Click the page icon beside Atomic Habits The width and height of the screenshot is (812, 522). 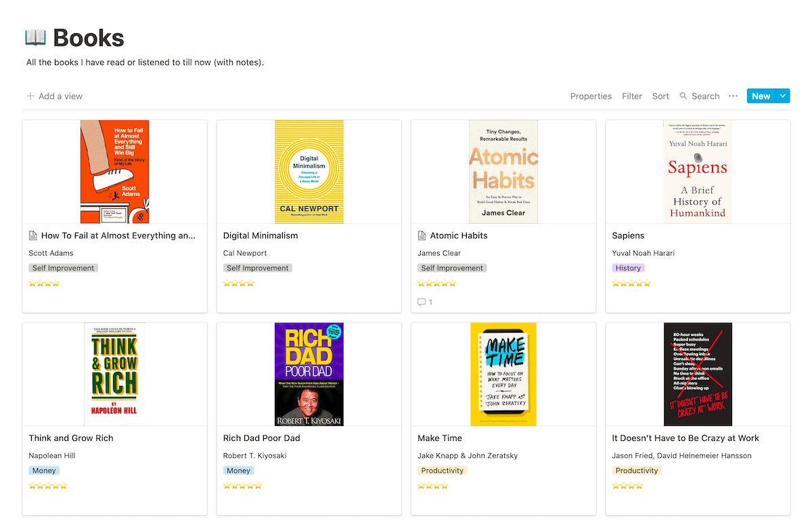point(421,235)
